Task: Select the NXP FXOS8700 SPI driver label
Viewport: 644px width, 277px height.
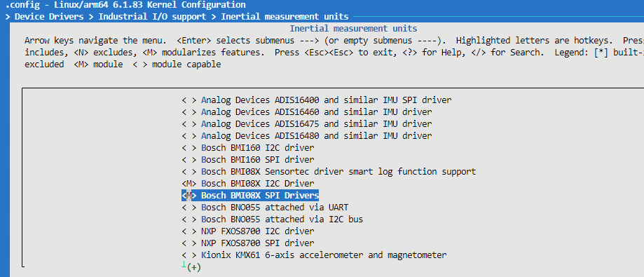Action: coord(258,243)
